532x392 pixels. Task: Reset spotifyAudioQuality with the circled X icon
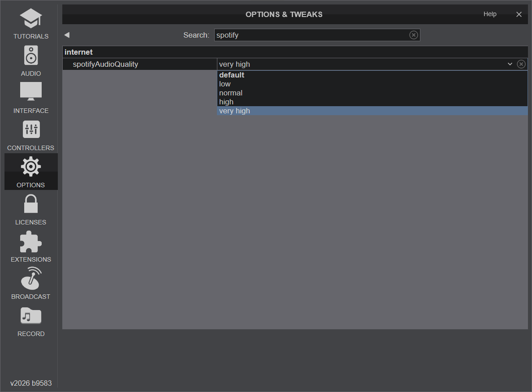point(521,64)
